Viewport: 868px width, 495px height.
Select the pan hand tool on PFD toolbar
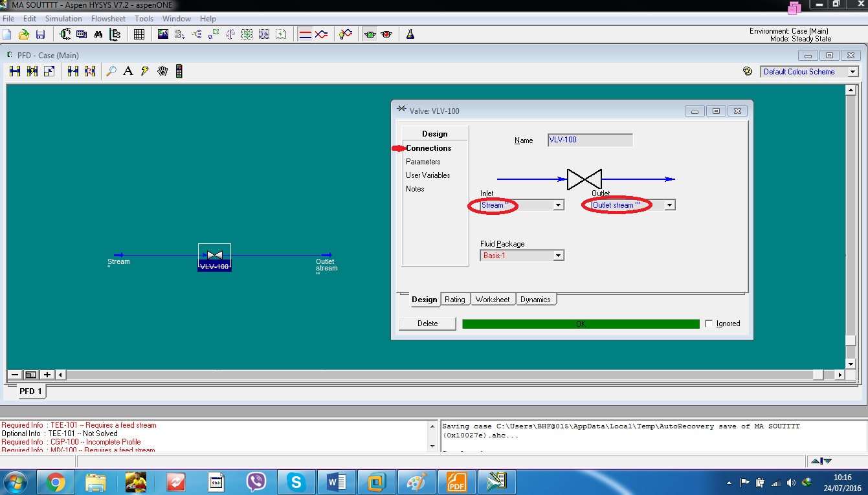(x=161, y=71)
